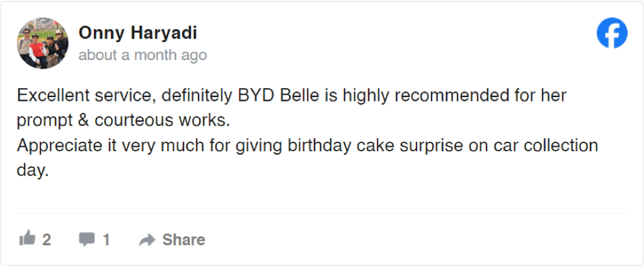Click the 'about a month ago' timestamp

(x=142, y=55)
